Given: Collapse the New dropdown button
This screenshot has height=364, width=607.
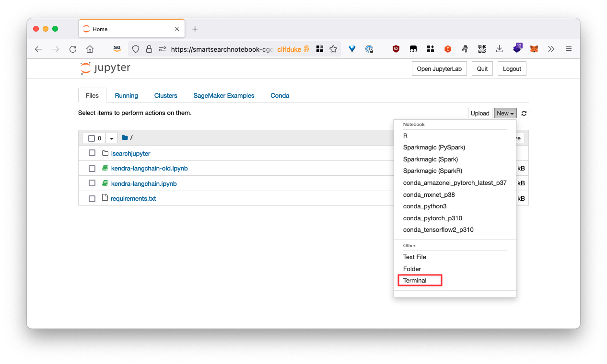Looking at the screenshot, I should click(505, 114).
